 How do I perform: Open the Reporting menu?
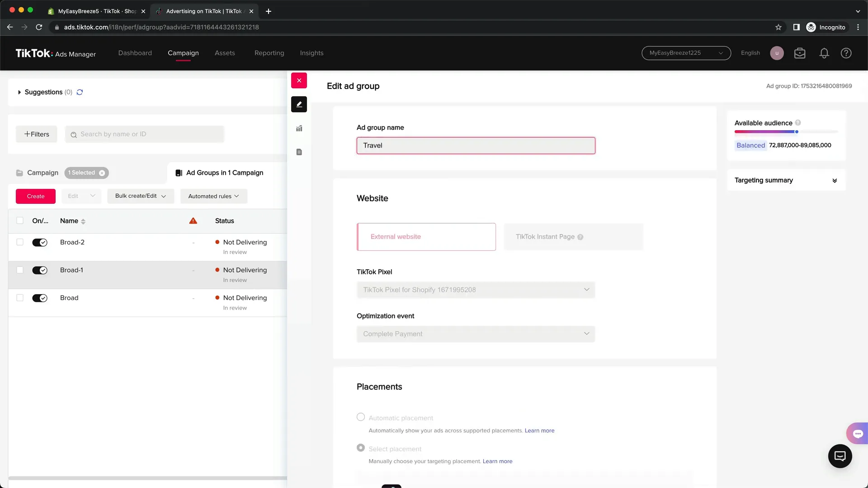(x=269, y=53)
